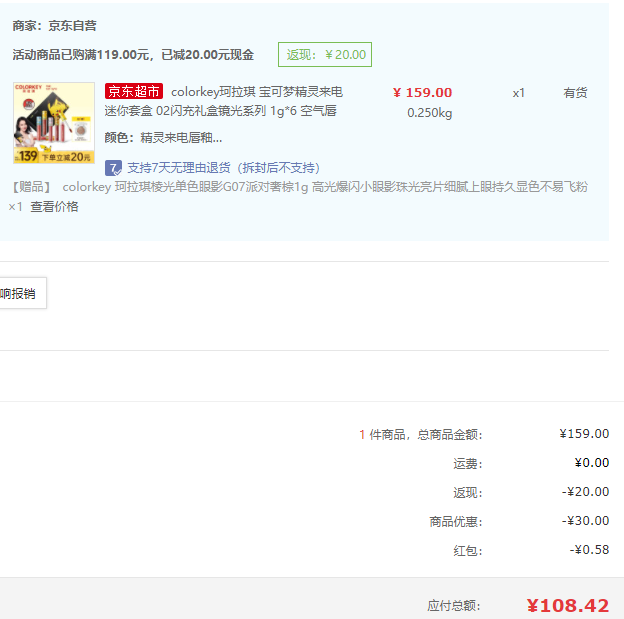Select the 返现 -¥20.00 summary value

point(585,492)
